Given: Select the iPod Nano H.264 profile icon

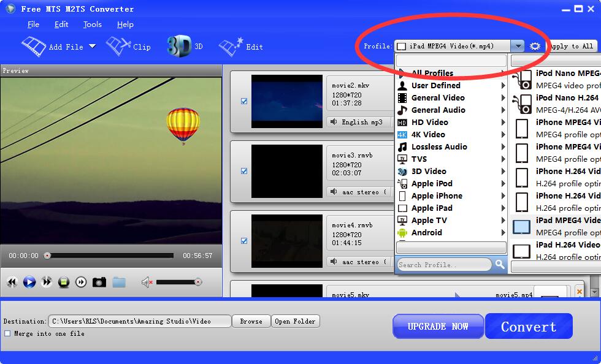Looking at the screenshot, I should tap(523, 104).
